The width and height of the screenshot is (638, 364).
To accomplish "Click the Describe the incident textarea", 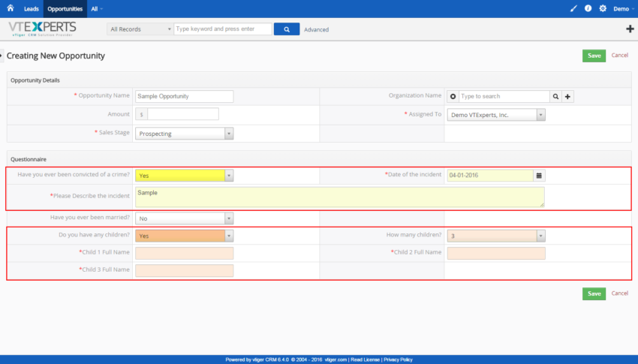I will click(x=340, y=197).
